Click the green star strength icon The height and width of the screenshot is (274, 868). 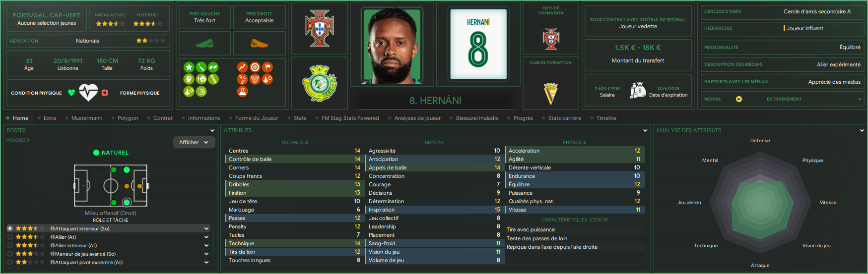[x=189, y=67]
